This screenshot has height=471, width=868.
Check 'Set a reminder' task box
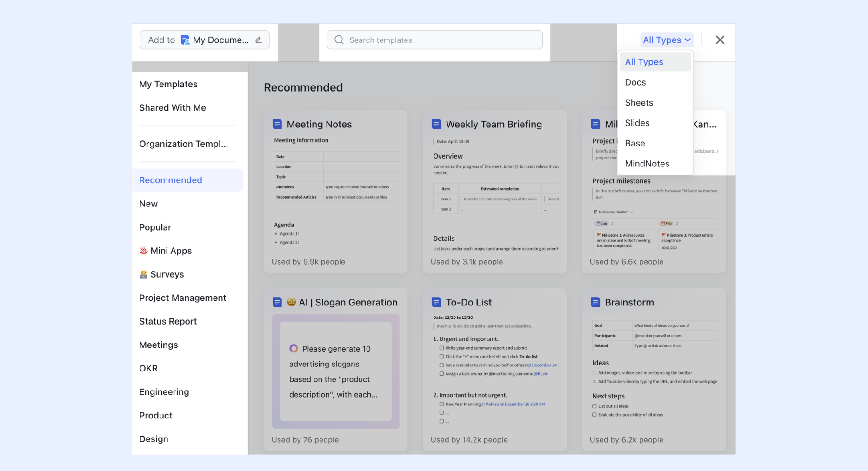pos(441,365)
